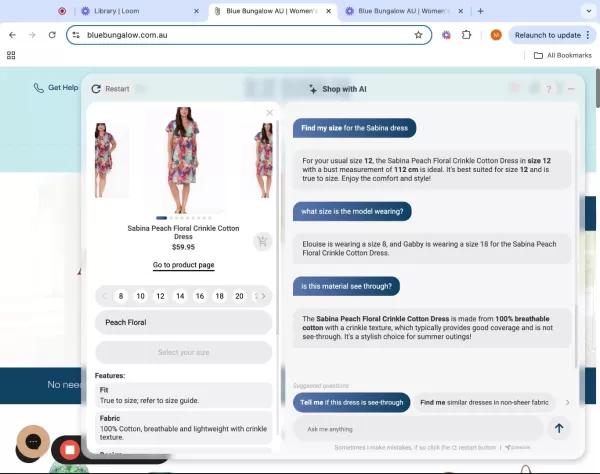600x474 pixels.
Task: Send message with the up arrow button
Action: tap(559, 428)
